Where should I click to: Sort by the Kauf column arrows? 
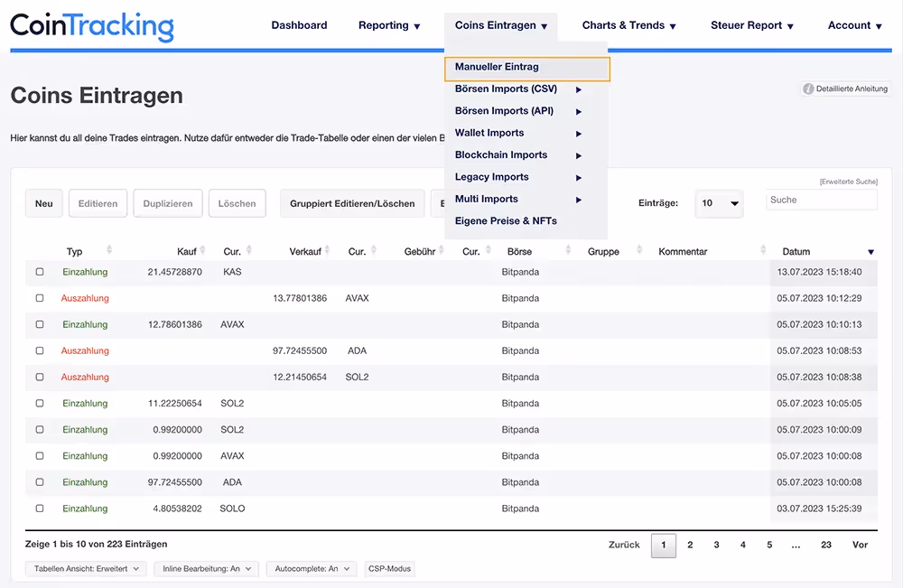pos(202,250)
